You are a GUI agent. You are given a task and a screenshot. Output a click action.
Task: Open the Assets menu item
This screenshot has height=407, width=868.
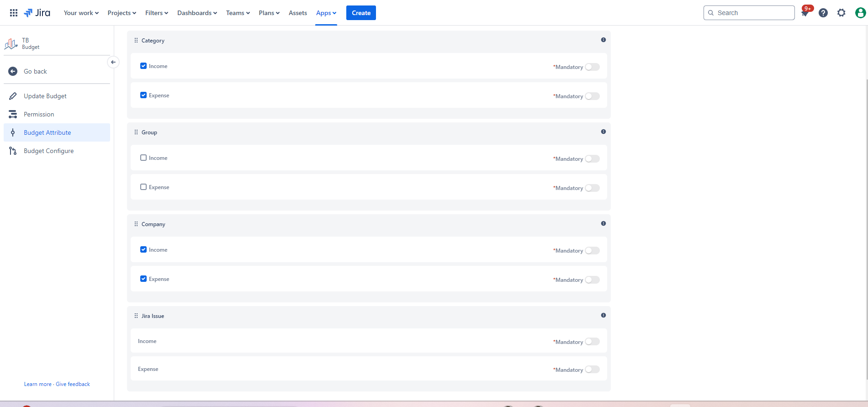pos(298,13)
